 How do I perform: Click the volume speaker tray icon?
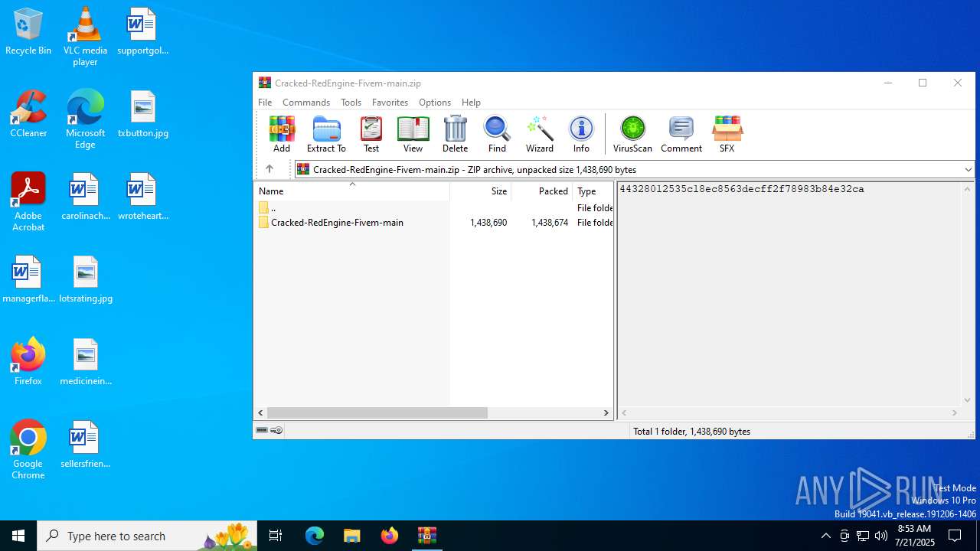[881, 536]
